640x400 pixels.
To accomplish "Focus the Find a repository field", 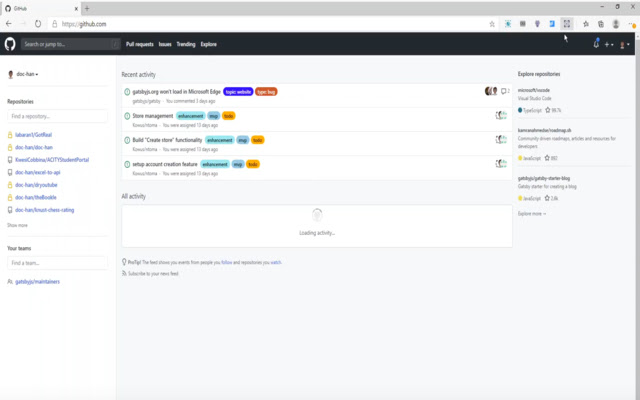I will point(57,116).
